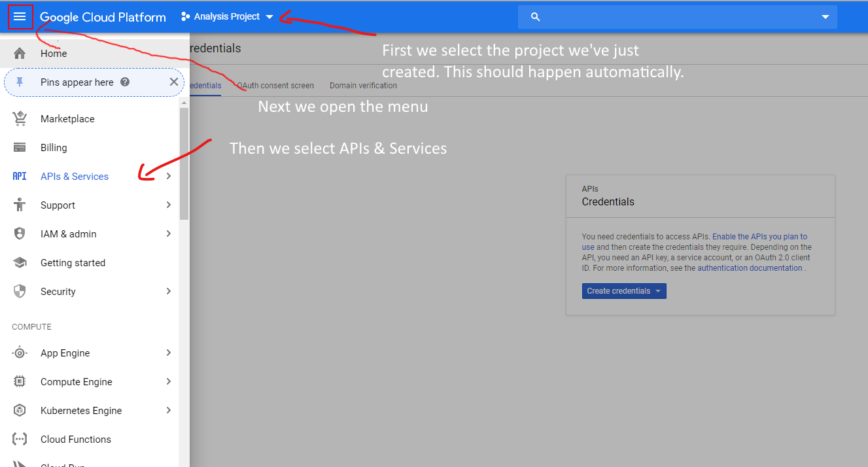This screenshot has height=467, width=868.
Task: Expand the Kubernetes Engine submenu chevron
Action: pyautogui.click(x=169, y=411)
